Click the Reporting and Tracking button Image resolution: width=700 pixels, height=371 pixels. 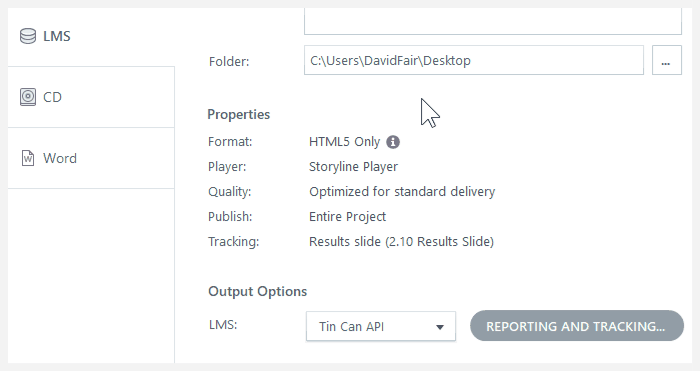tap(577, 326)
